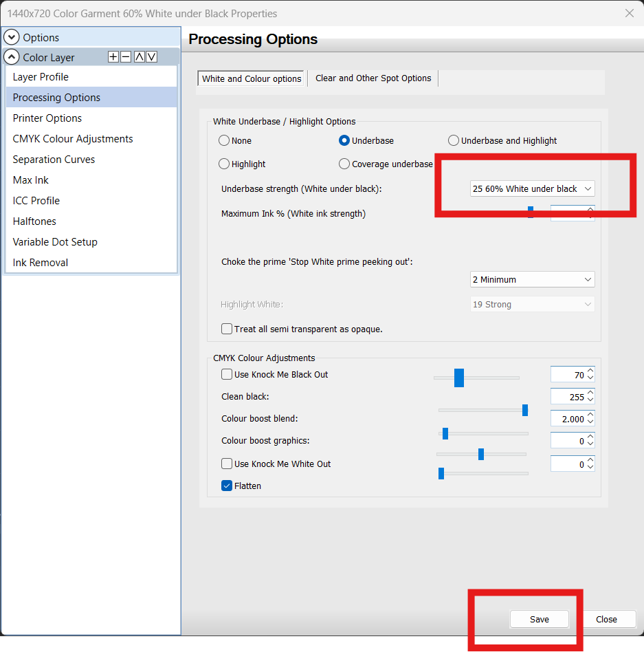Click Highlight White dropdown showing 19 Strong
This screenshot has height=652, width=644.
click(532, 305)
